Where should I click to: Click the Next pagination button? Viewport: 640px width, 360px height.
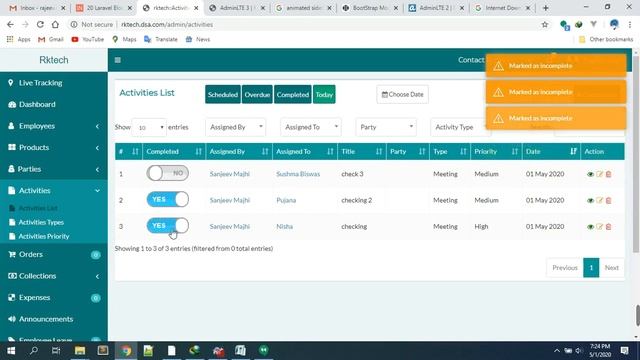coord(611,268)
